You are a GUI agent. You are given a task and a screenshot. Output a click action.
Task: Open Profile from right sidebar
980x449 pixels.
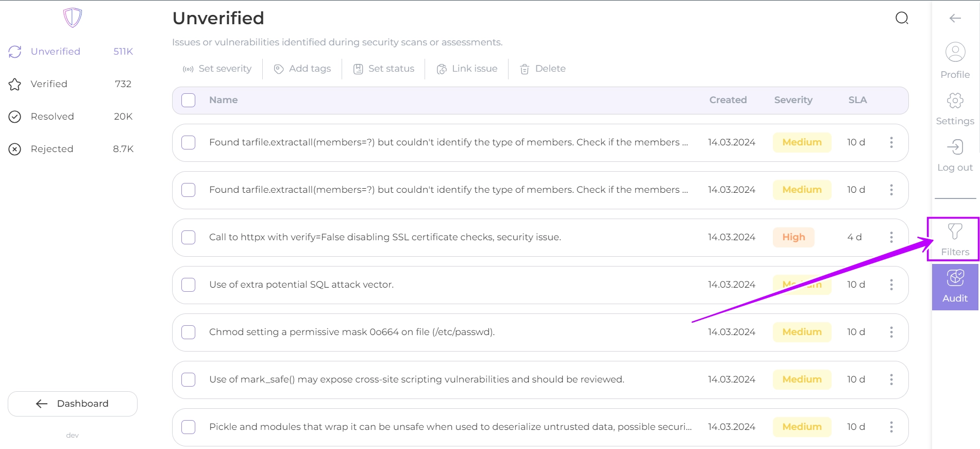coord(955,60)
